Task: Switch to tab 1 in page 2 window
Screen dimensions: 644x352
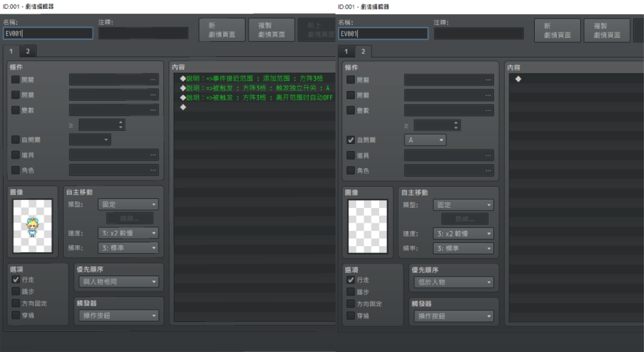Action: pos(347,52)
